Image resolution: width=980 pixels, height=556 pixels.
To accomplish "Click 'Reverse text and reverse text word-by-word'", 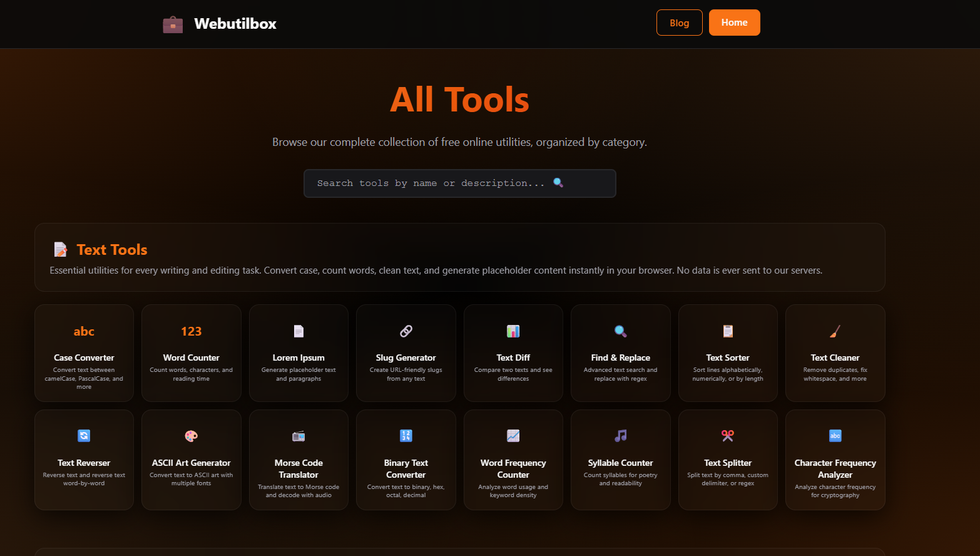I will click(x=84, y=479).
